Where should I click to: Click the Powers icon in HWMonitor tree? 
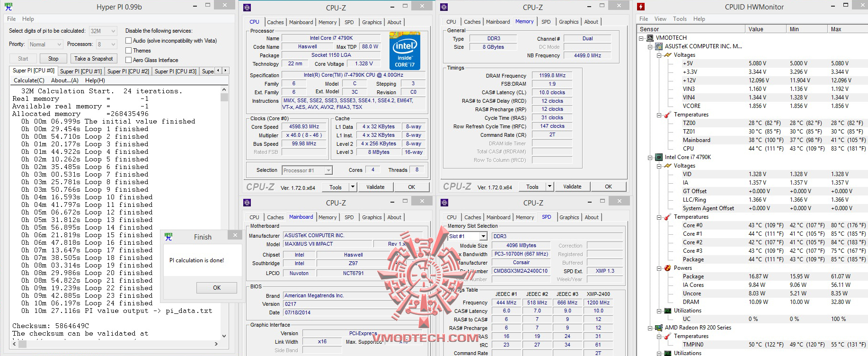668,268
